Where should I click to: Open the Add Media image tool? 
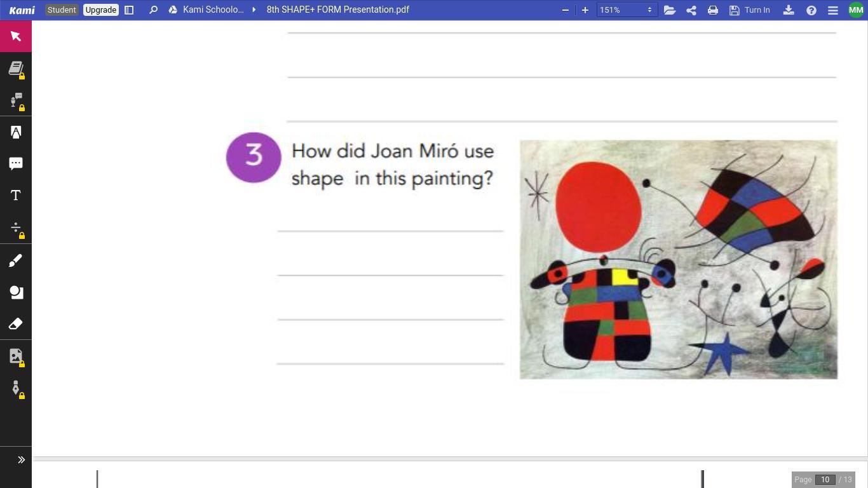point(16,356)
